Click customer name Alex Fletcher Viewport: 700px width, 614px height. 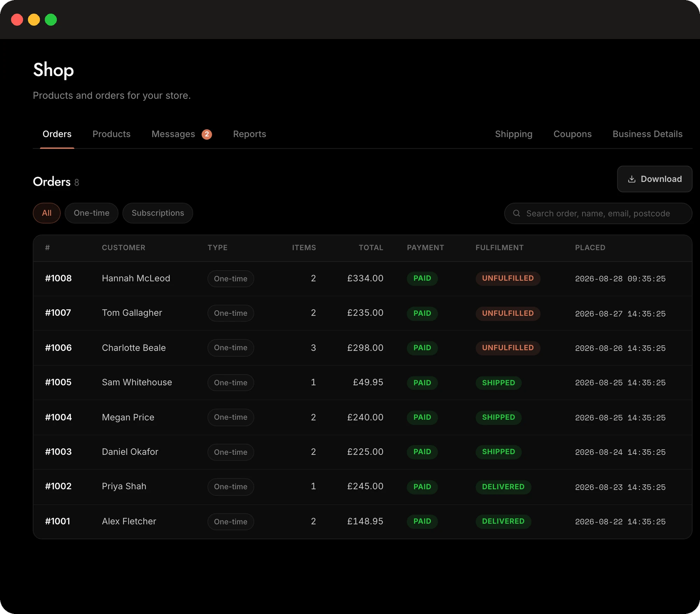(x=129, y=521)
